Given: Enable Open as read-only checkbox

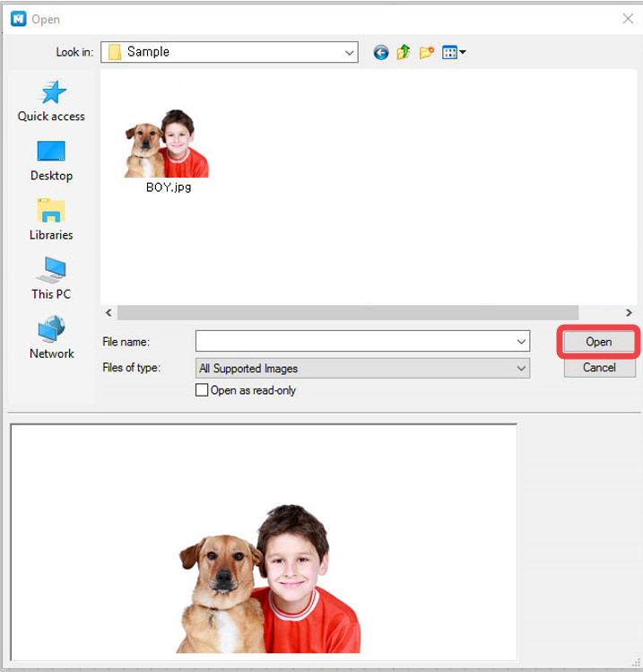Looking at the screenshot, I should 202,390.
